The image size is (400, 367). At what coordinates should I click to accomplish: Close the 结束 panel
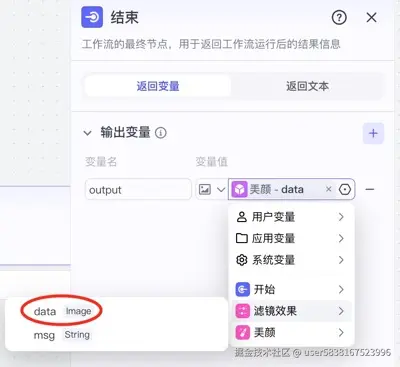(371, 17)
